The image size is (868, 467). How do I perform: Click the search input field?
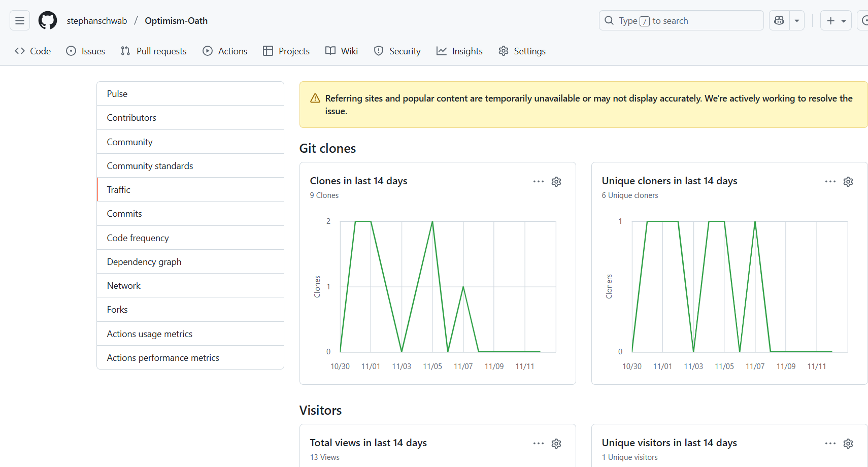click(680, 21)
